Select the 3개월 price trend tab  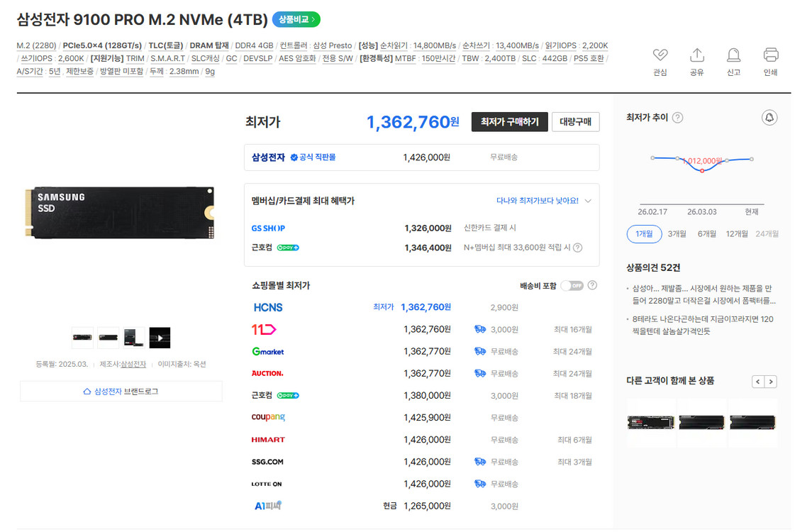pos(677,234)
